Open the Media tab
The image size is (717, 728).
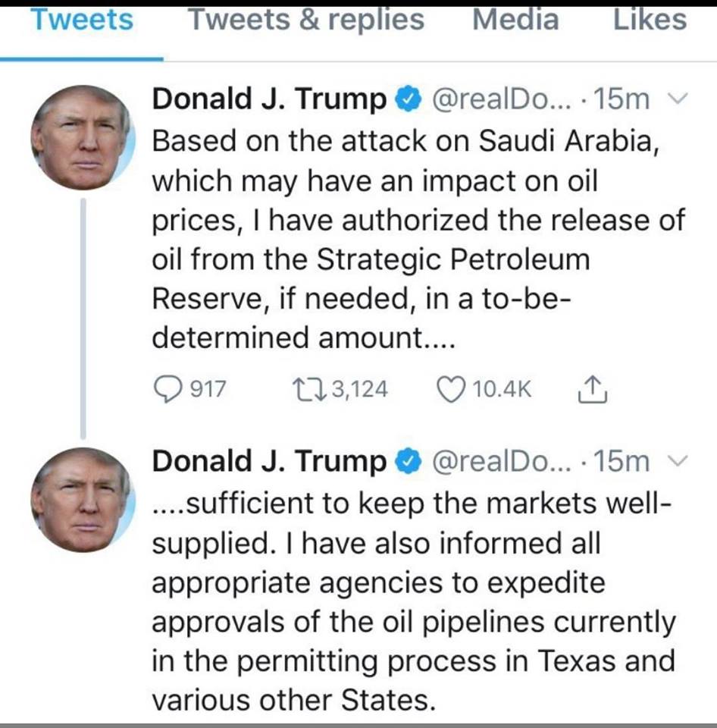pos(518,20)
